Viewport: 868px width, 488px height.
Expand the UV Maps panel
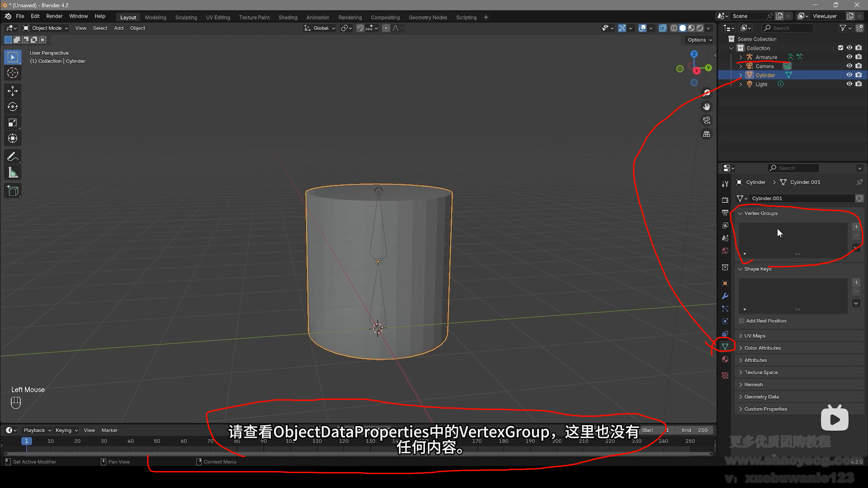(x=740, y=336)
